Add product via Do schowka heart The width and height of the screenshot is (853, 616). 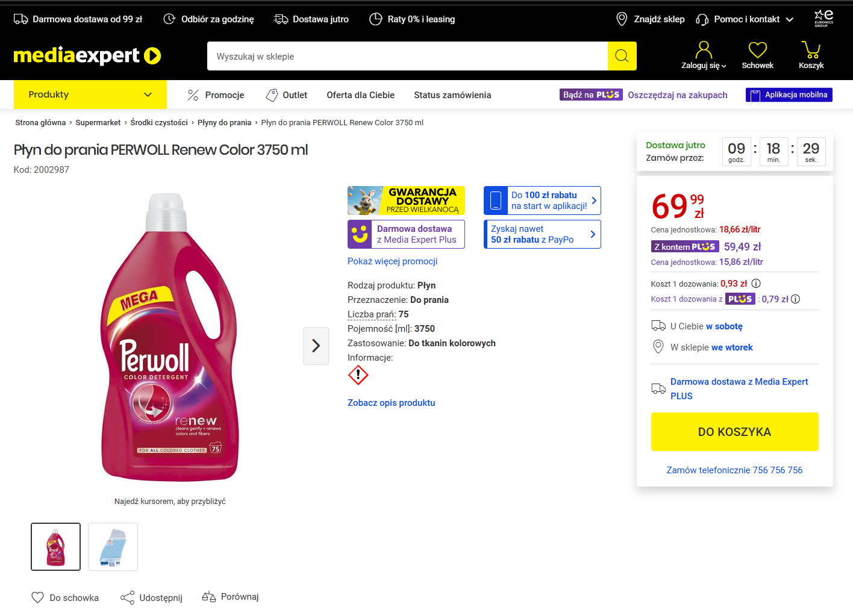point(37,597)
